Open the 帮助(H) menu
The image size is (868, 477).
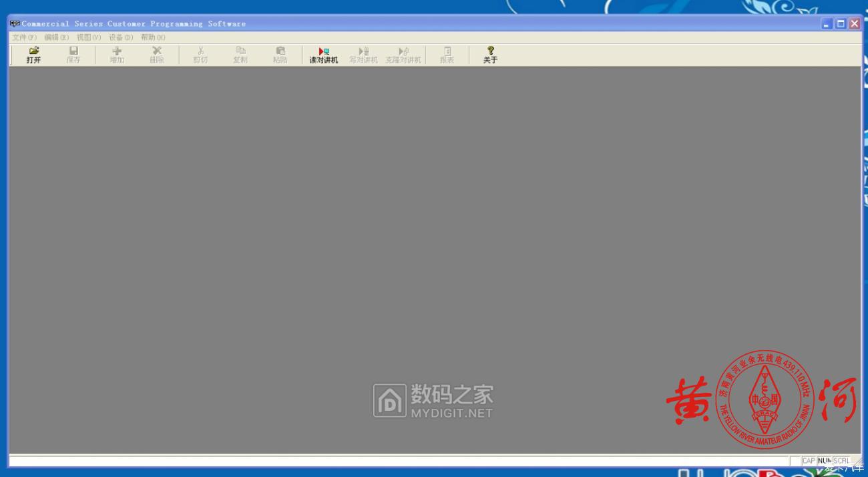[152, 37]
